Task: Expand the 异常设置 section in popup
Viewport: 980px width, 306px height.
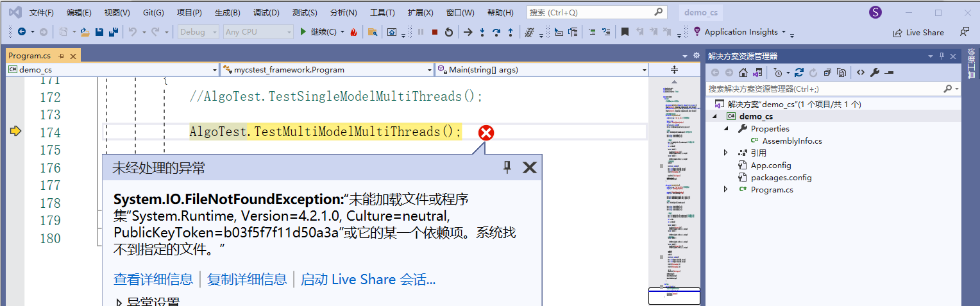Action: point(119,302)
